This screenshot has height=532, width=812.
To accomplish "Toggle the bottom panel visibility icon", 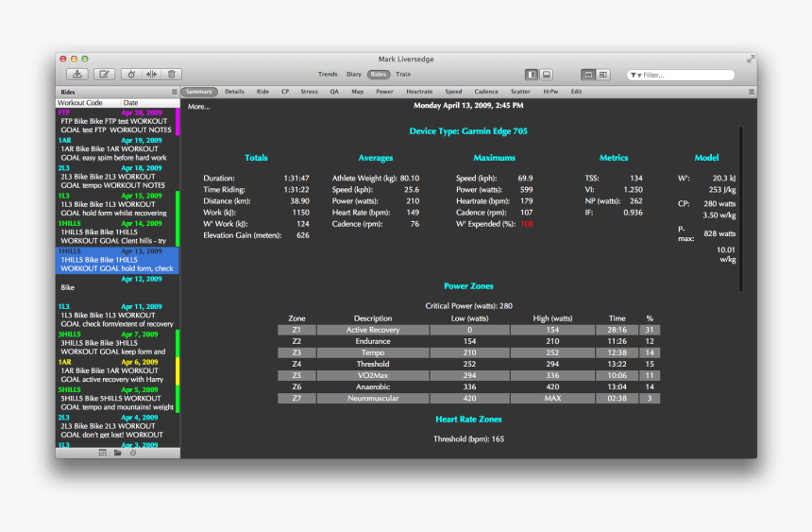I will pos(546,75).
